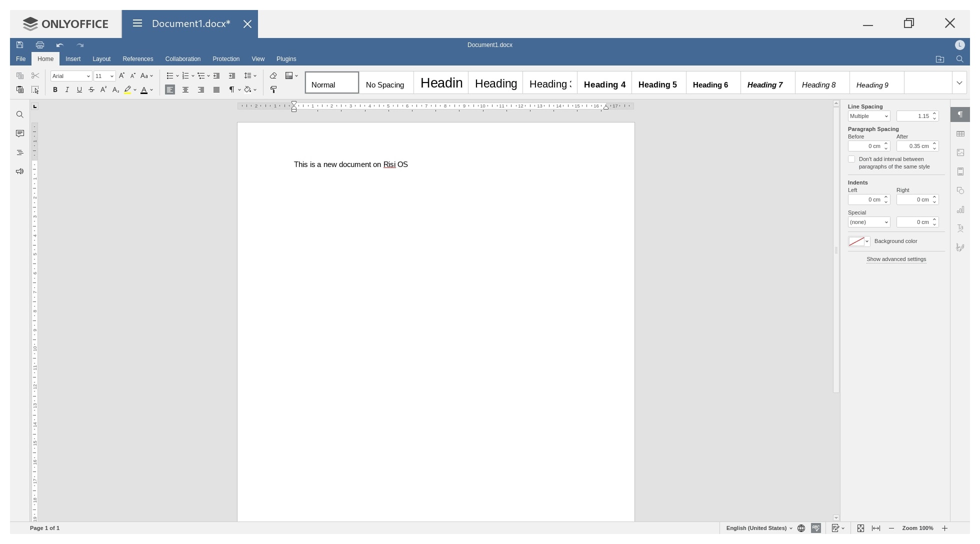980x544 pixels.
Task: Click the Redo arrow icon
Action: coord(80,45)
